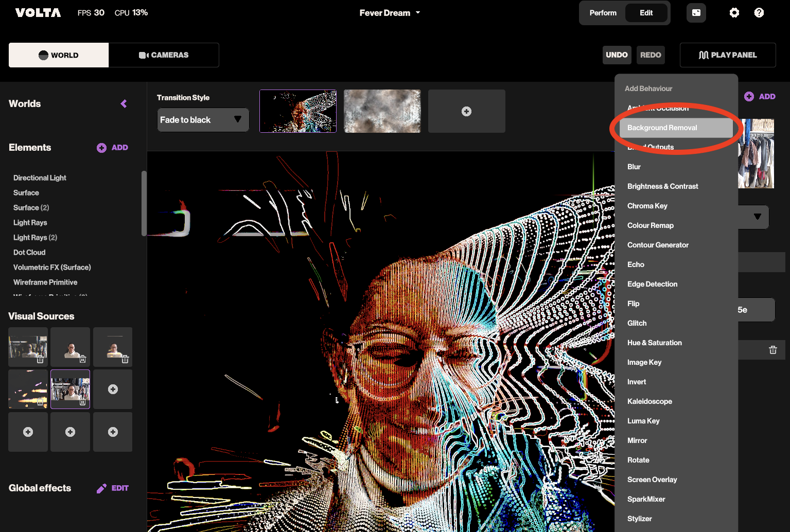Open the Play Panel
Viewport: 790px width, 532px height.
727,55
